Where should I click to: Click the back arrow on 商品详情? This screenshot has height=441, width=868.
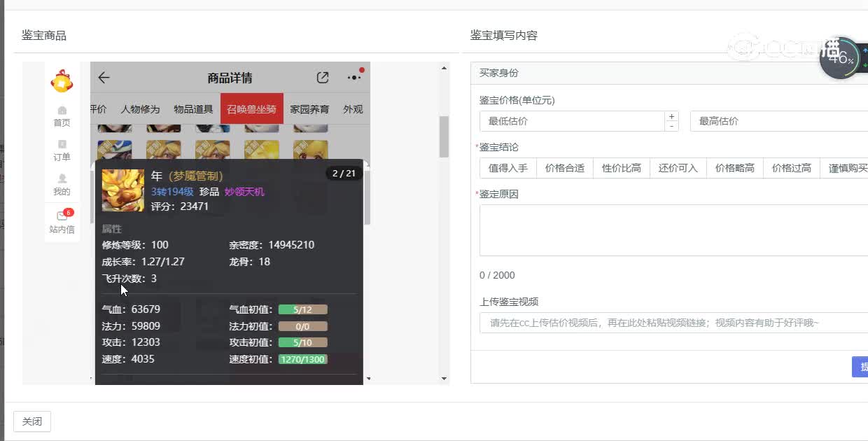click(104, 78)
